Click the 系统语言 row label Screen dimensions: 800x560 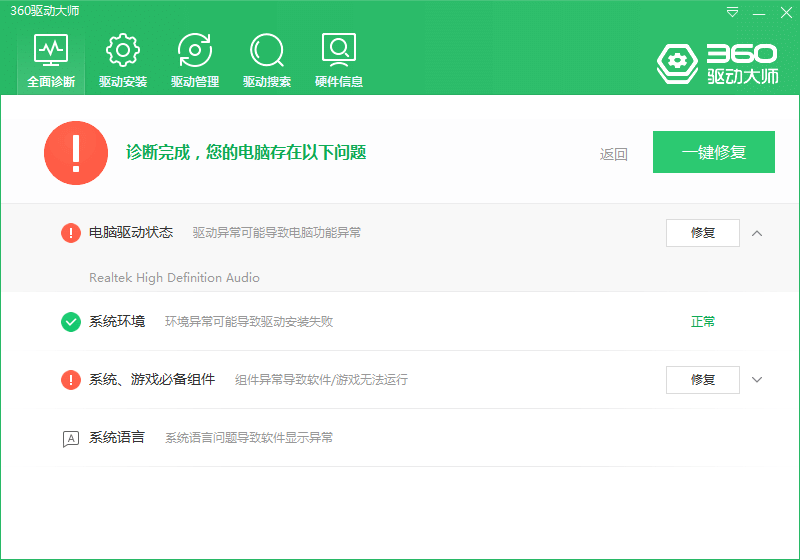117,437
